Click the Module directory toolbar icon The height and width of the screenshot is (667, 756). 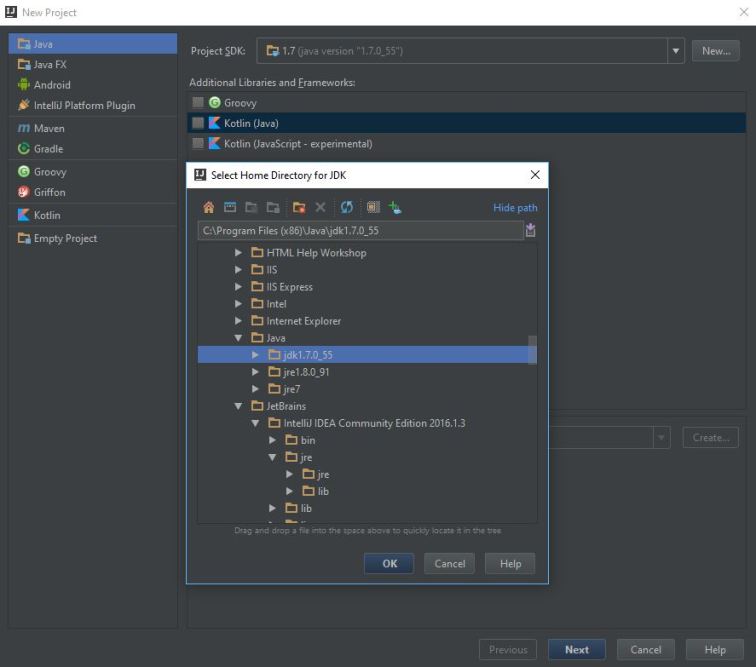(273, 207)
